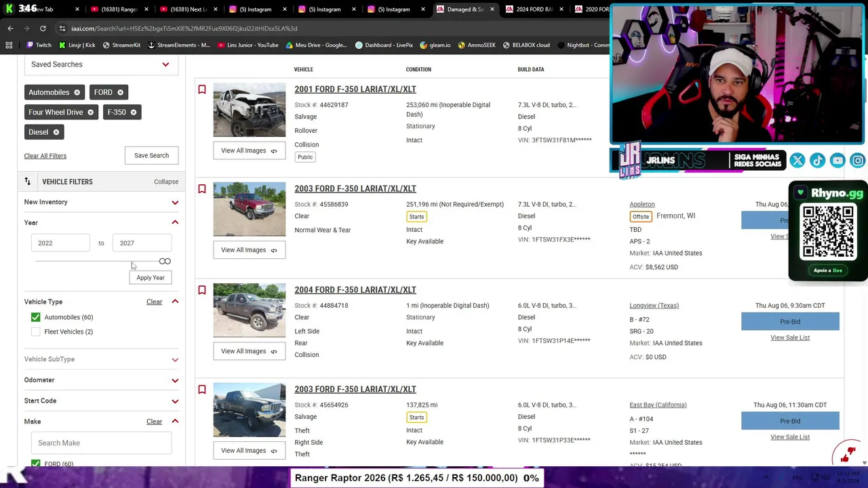Open the Linsjr Kick bookmark
The width and height of the screenshot is (868, 488).
77,45
